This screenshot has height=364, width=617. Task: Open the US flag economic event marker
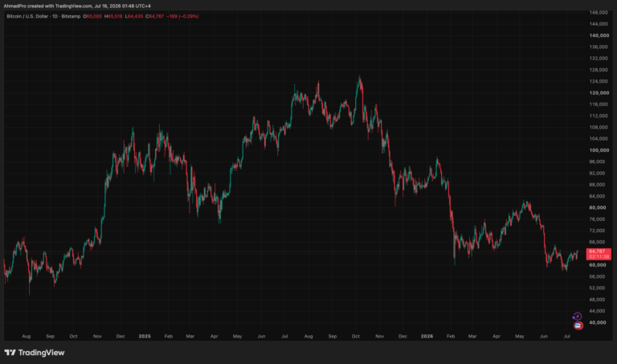[x=578, y=325]
